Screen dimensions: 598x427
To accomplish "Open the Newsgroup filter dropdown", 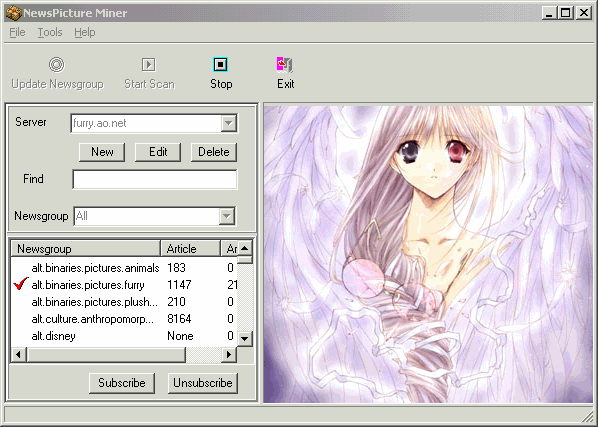I will tap(227, 216).
